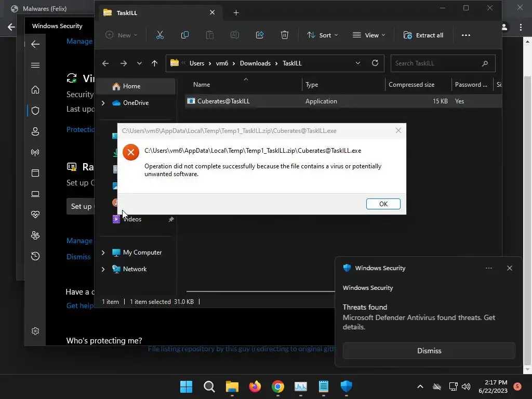Click the TaskILL tab in File Explorer

tap(160, 13)
